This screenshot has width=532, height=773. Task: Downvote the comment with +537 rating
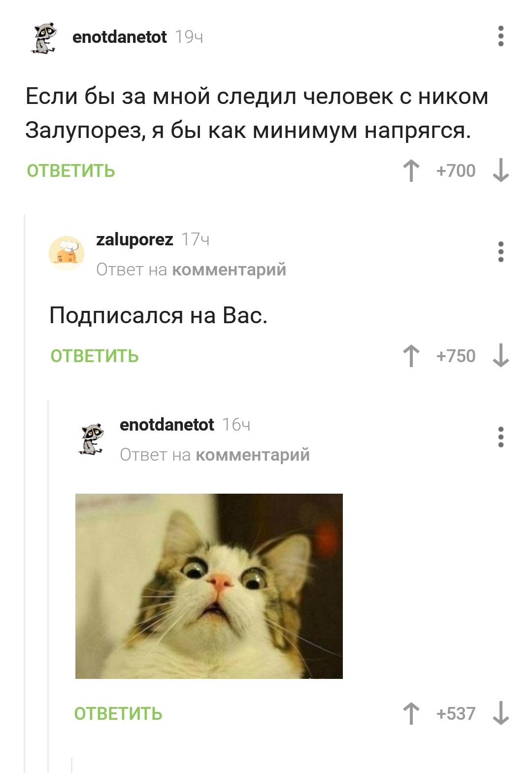pos(500,713)
